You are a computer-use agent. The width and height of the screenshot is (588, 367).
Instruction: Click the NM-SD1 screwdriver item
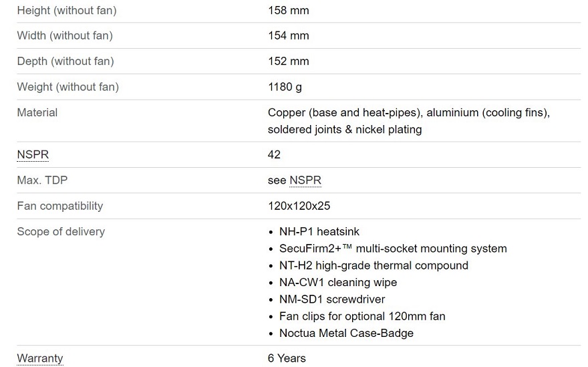(332, 299)
